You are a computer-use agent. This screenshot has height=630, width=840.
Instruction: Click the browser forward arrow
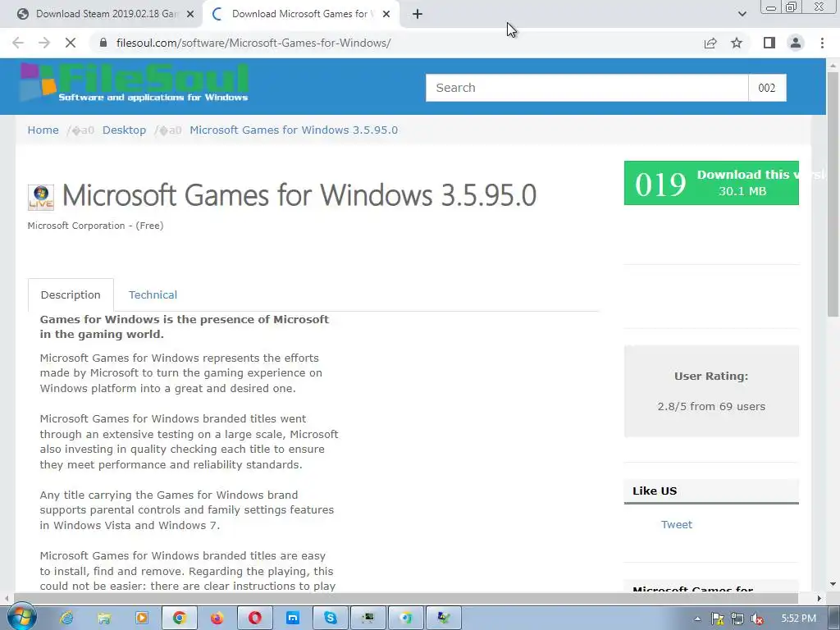(44, 43)
